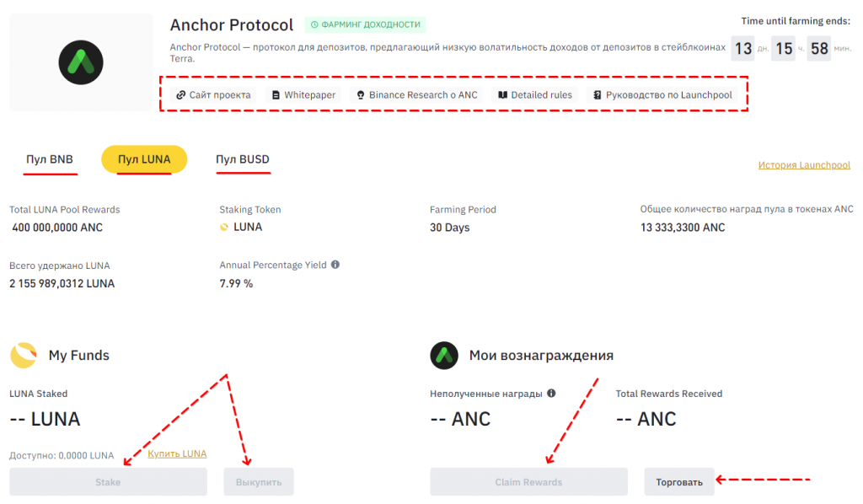863x504 pixels.
Task: Click the LUNA moon icon by My Funds
Action: pyautogui.click(x=23, y=356)
